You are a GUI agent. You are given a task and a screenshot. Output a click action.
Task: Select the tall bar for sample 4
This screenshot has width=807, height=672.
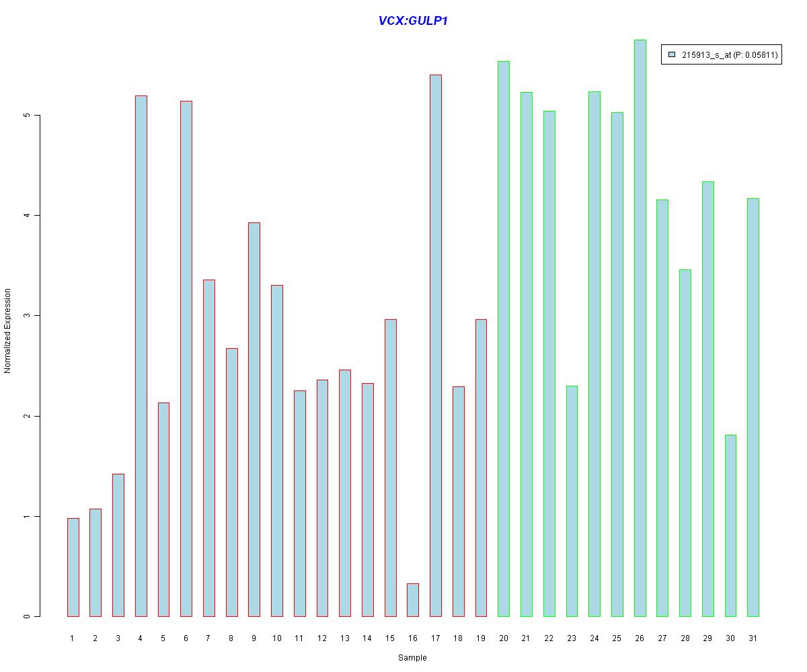point(141,356)
